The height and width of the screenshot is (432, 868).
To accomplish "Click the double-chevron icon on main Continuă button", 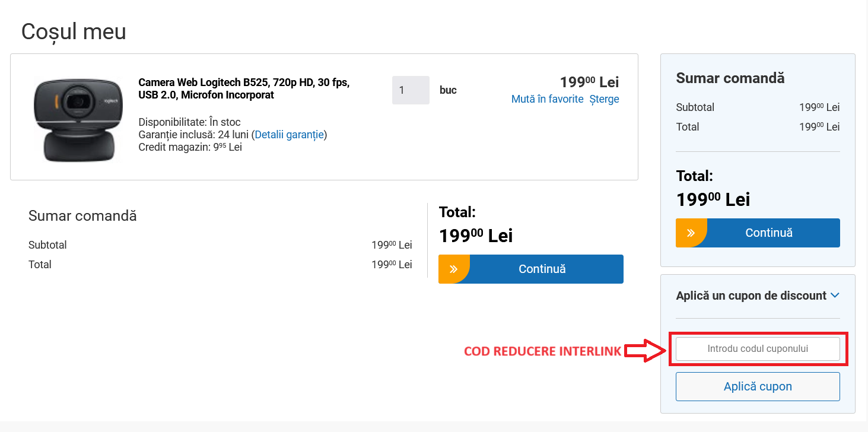I will tap(454, 269).
